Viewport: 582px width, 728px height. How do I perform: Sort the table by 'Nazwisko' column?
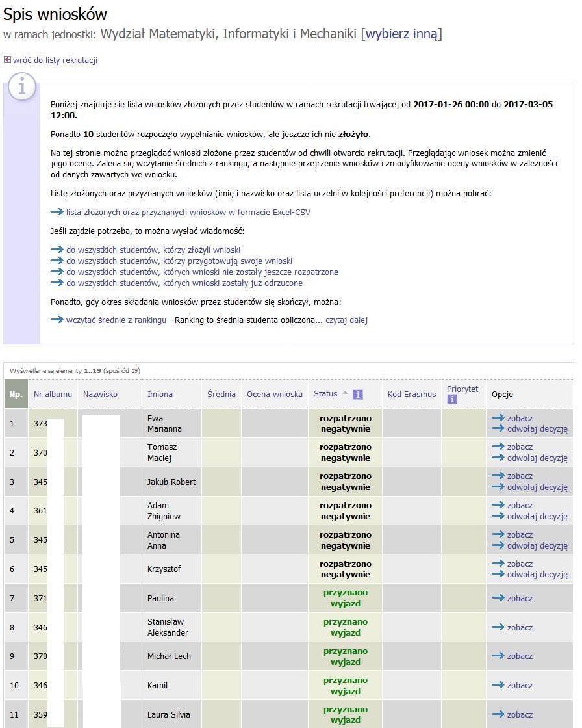[x=100, y=394]
